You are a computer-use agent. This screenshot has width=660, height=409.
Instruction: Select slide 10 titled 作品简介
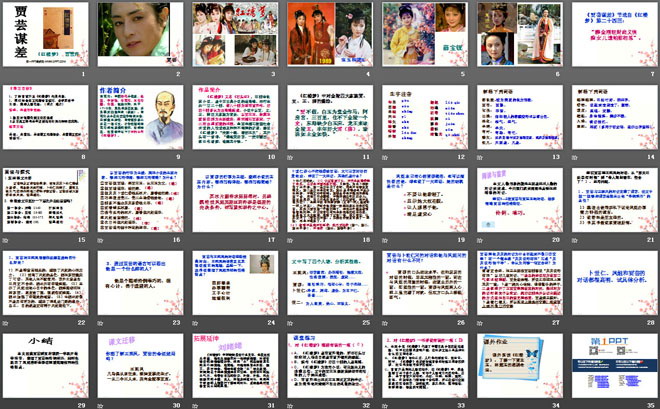click(x=234, y=117)
